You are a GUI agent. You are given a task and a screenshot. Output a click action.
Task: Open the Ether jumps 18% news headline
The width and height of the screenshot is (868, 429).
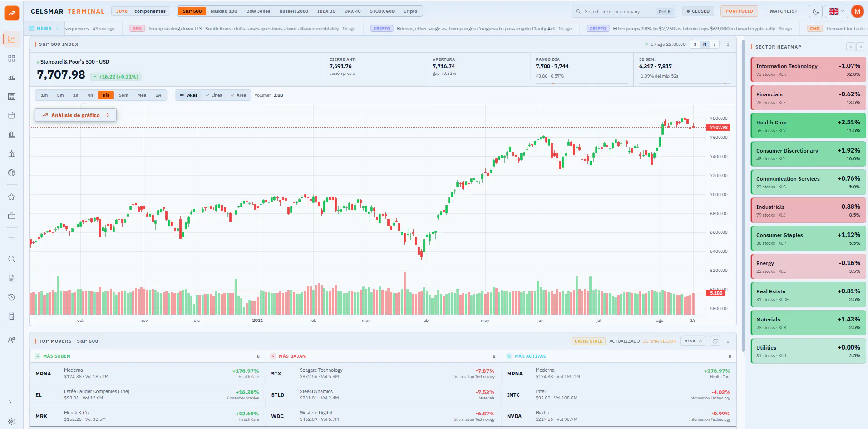pos(694,29)
